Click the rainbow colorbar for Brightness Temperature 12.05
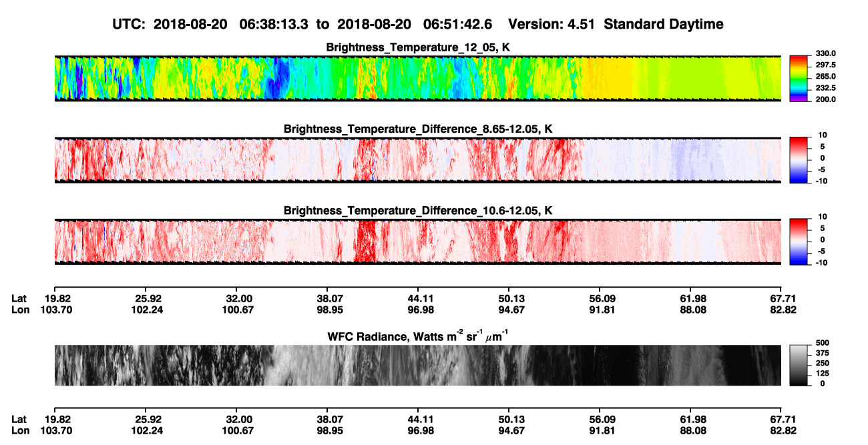Viewport: 868px width, 445px height. coord(799,78)
